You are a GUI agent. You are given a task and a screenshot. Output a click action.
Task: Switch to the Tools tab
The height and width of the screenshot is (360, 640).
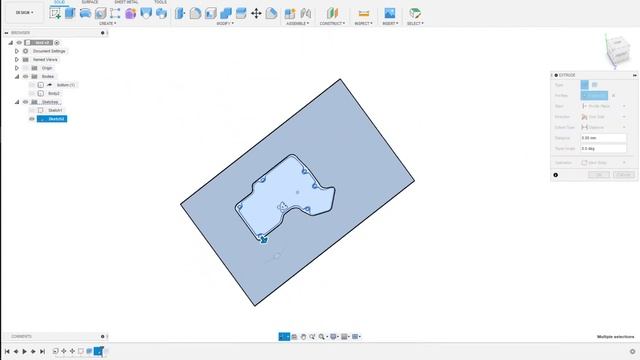coord(160,2)
